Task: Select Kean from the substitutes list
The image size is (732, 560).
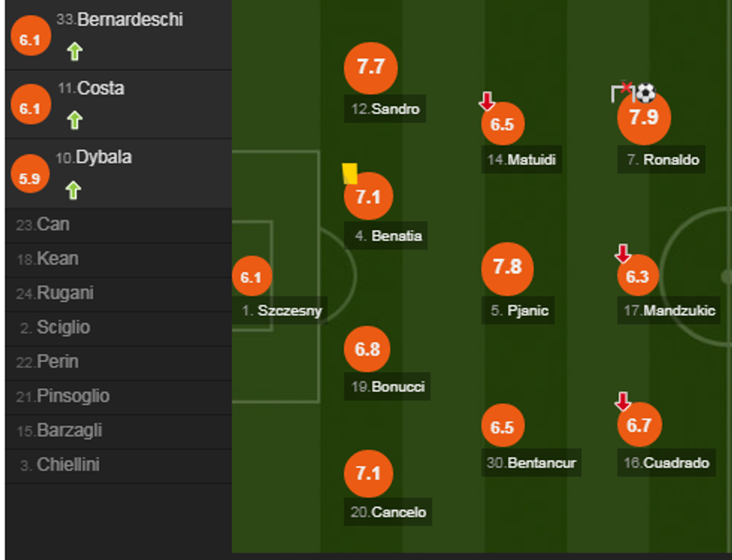Action: click(57, 259)
